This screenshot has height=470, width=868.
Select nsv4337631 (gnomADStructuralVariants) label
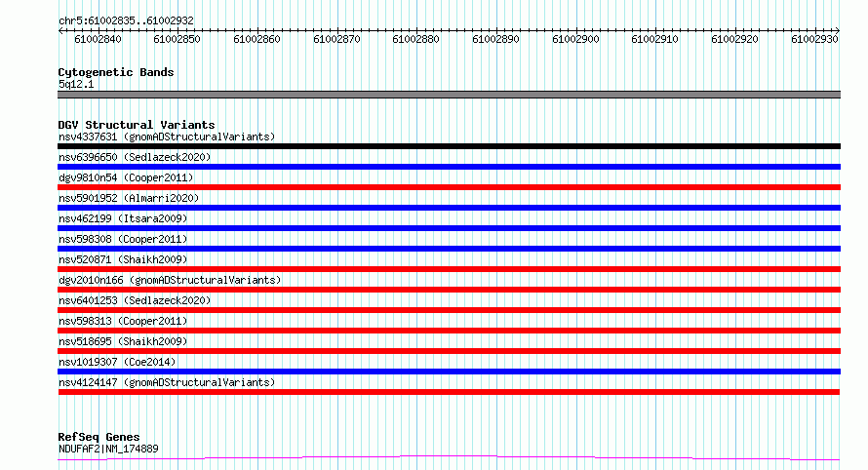point(167,137)
